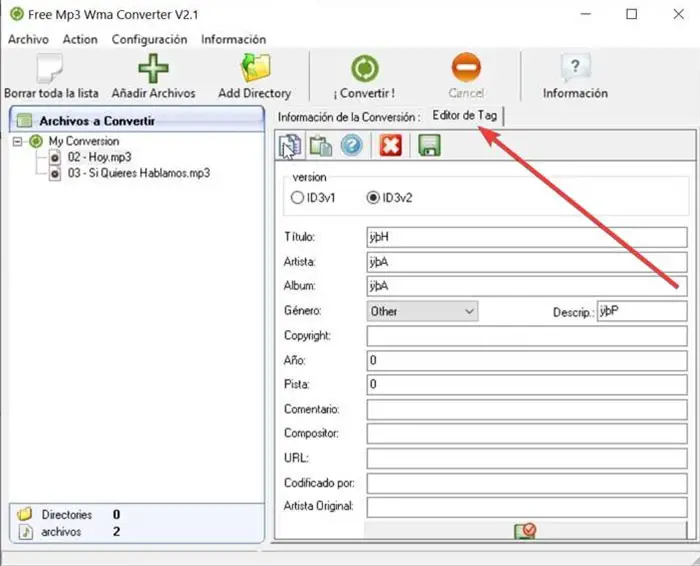The image size is (700, 566).
Task: Close the Free Mp3 Wma Converter window
Action: click(679, 14)
